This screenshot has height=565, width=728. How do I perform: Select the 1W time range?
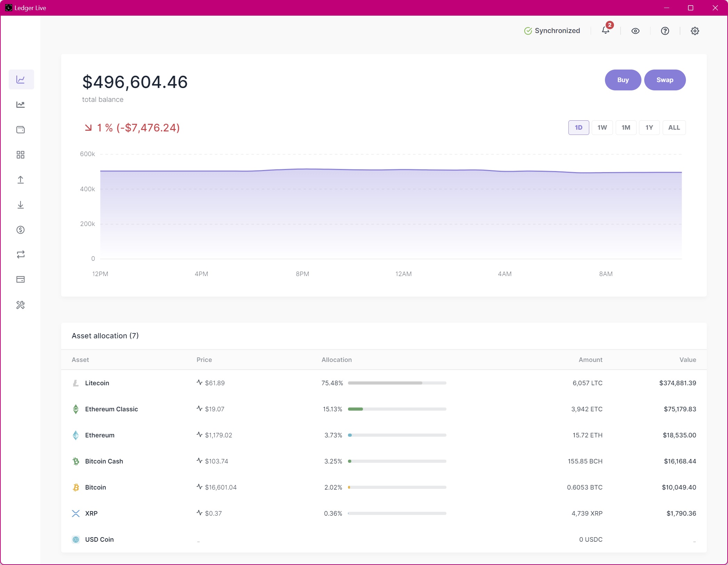[x=602, y=128]
